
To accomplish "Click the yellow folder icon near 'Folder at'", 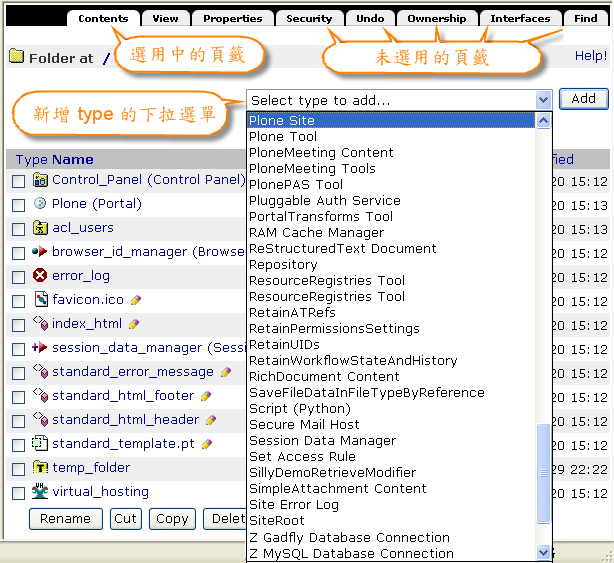I will [16, 56].
